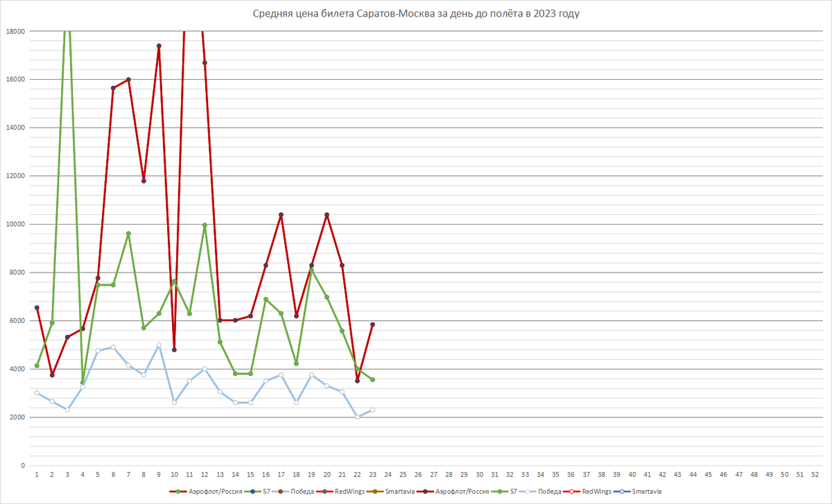
Task: Pick light-blue Победа data point at week 1
Action: click(x=37, y=393)
